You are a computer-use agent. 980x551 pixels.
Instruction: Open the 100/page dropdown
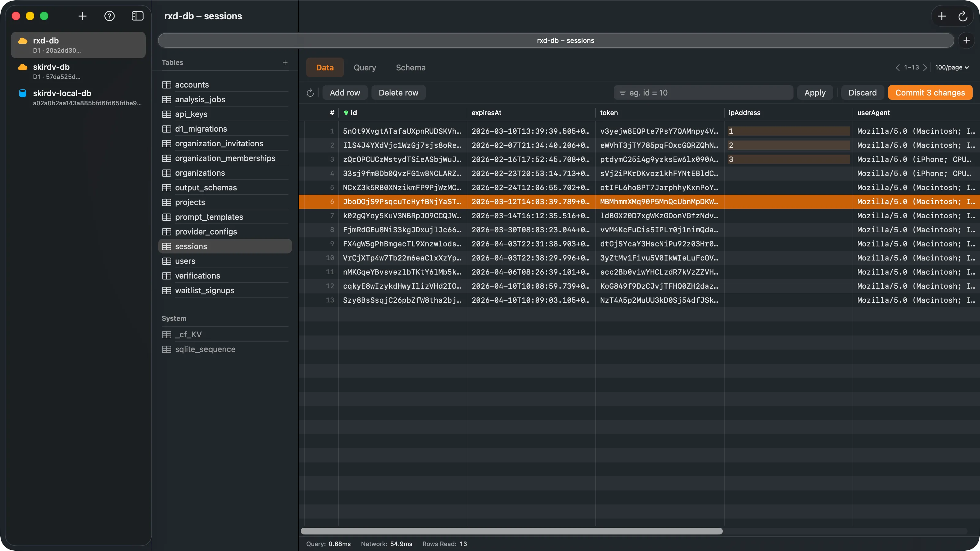pyautogui.click(x=952, y=67)
